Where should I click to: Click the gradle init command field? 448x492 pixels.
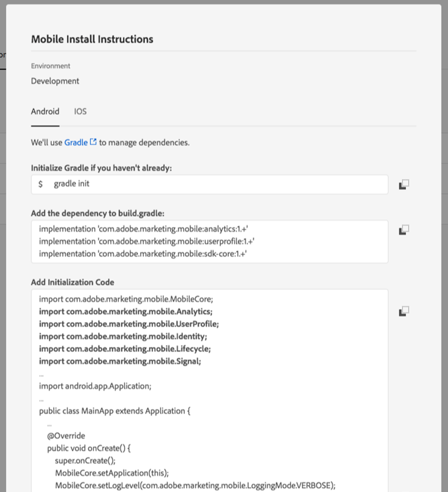coord(209,184)
